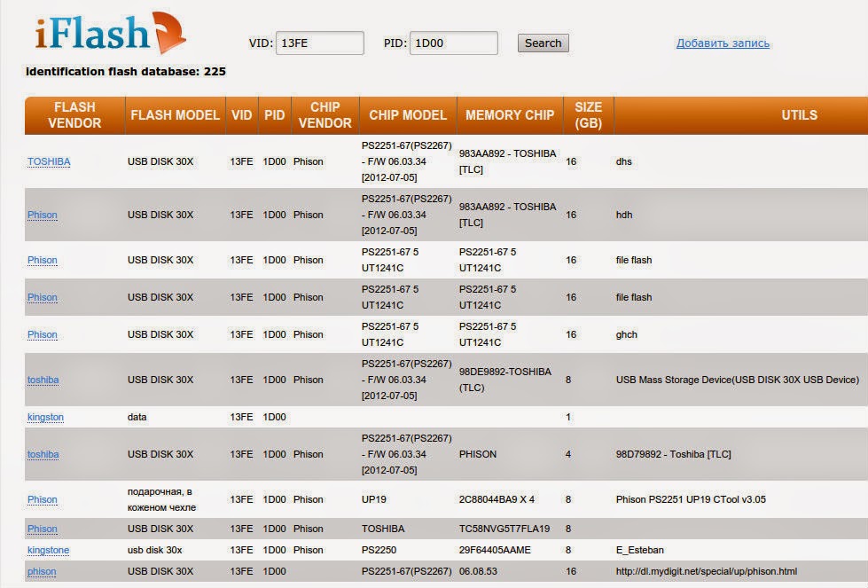Open the Phison link in the UP19 row
Screen dimensions: 868x588
pos(42,499)
